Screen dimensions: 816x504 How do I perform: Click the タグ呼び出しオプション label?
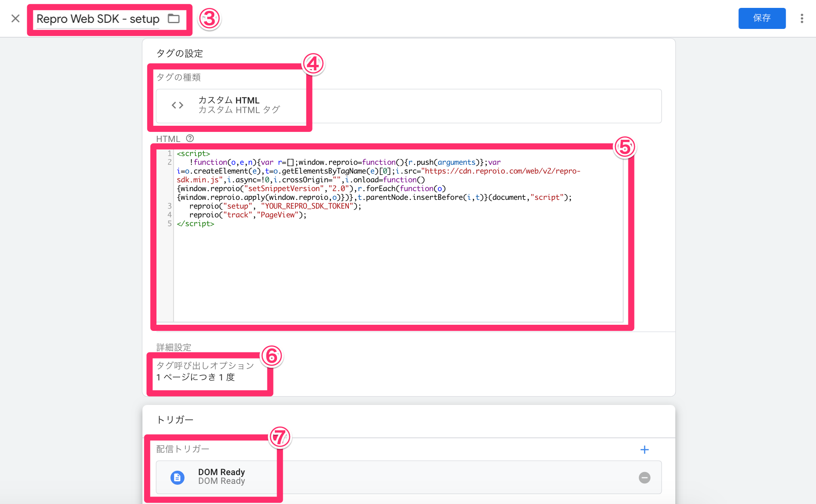point(205,366)
